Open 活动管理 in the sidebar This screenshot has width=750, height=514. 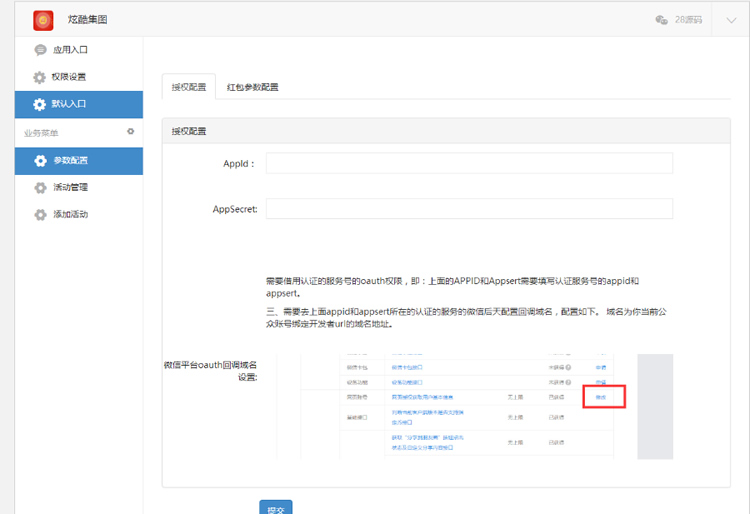[70, 188]
